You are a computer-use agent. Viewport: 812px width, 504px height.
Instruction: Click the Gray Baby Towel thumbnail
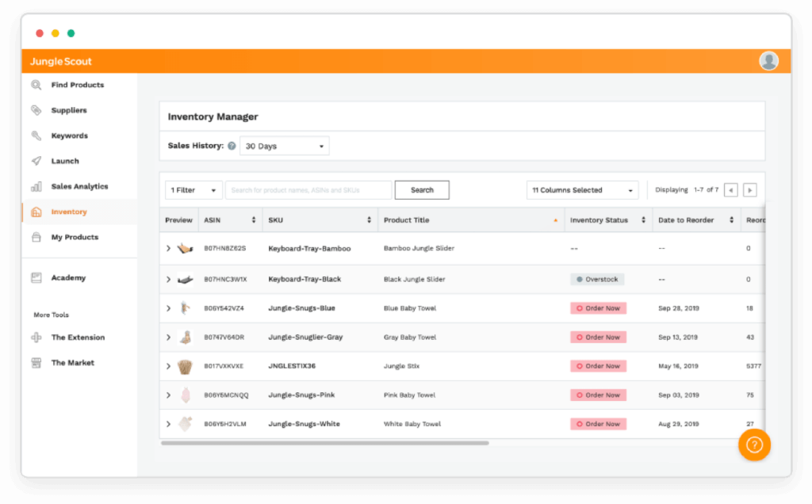[186, 338]
